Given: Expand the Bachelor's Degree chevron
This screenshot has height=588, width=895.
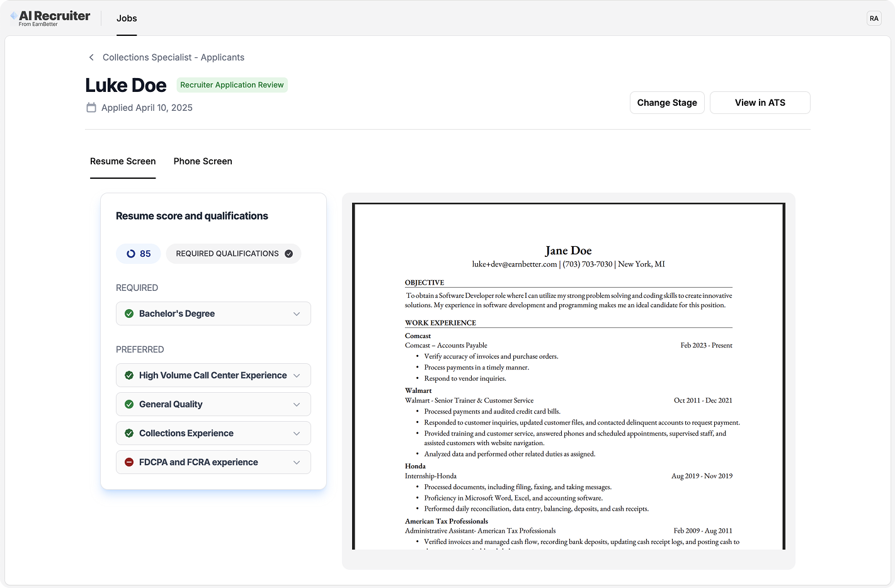Looking at the screenshot, I should click(297, 314).
